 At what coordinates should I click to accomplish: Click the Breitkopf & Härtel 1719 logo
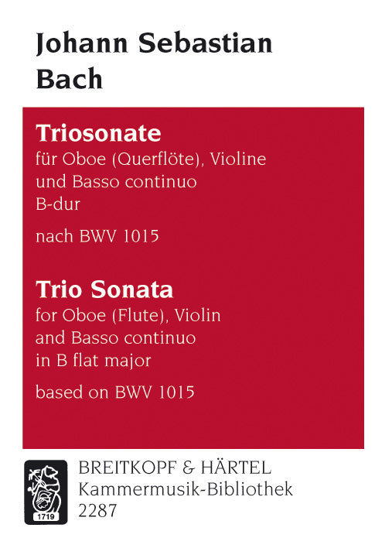[46, 492]
